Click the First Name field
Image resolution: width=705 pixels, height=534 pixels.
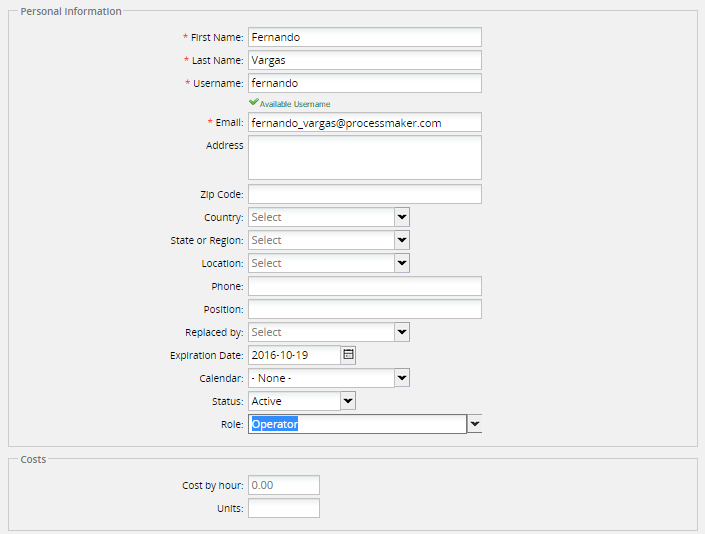click(x=364, y=37)
